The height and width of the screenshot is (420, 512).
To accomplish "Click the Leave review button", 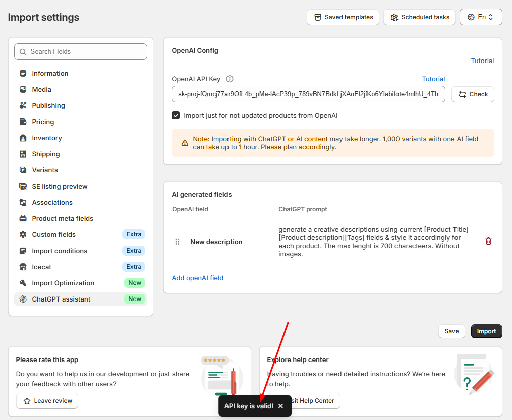I will coord(47,401).
